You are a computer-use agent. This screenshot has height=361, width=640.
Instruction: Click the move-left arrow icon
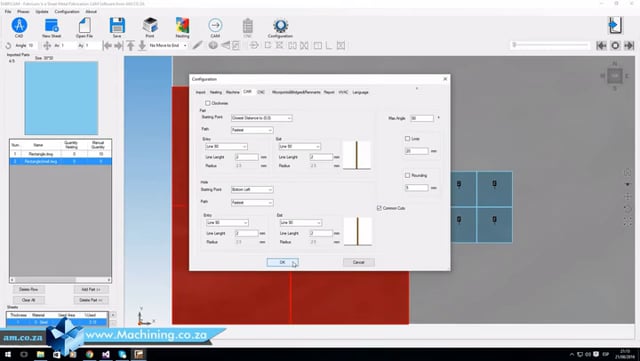[x=107, y=45]
